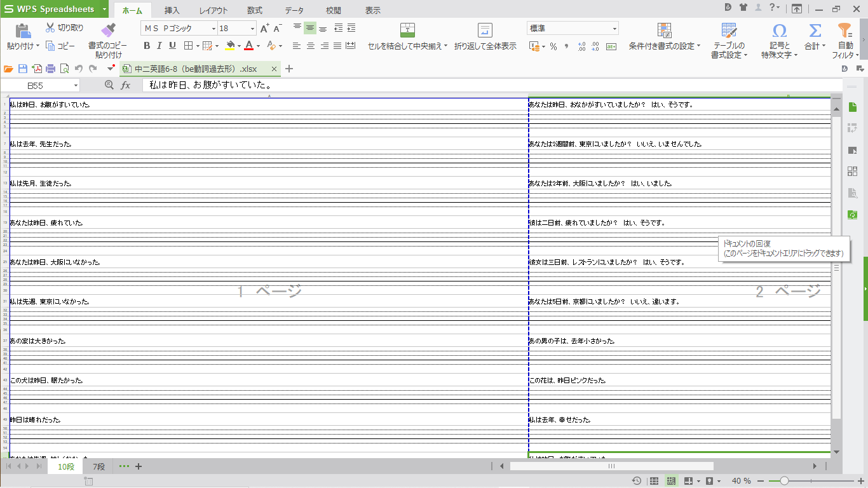Click the AutoSum sigma icon
This screenshot has width=868, height=488.
815,30
